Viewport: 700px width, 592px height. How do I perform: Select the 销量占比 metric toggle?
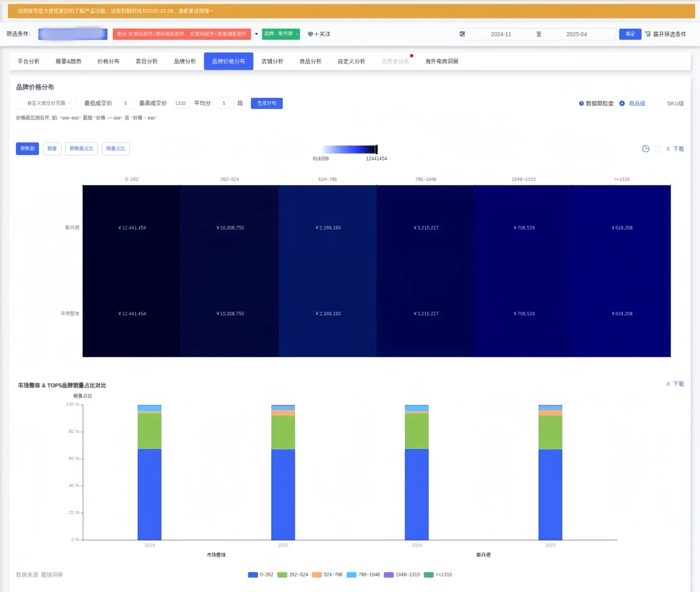click(x=116, y=149)
